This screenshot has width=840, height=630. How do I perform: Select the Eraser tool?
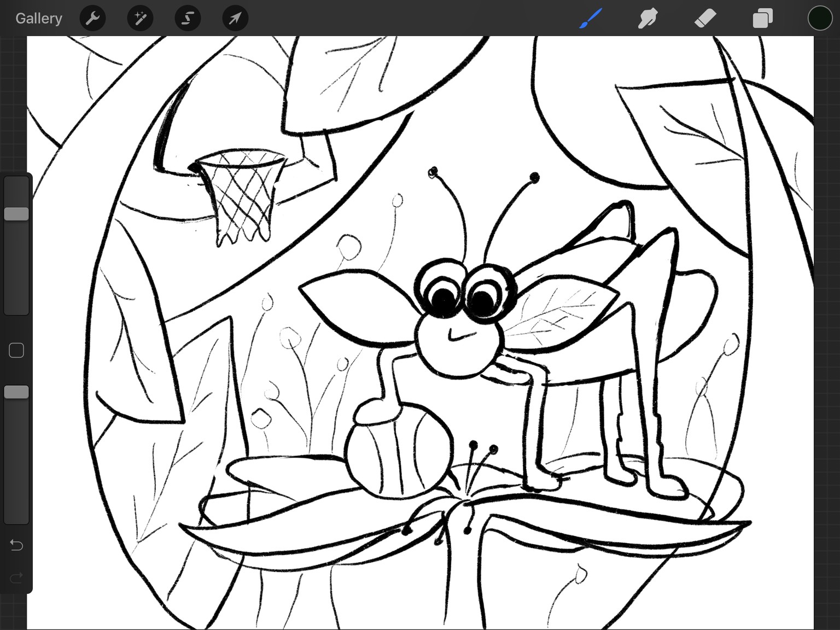click(x=705, y=19)
